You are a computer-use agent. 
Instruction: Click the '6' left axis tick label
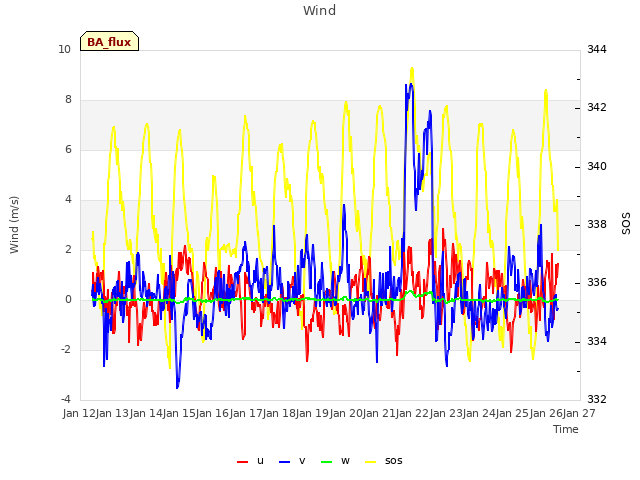pos(68,149)
